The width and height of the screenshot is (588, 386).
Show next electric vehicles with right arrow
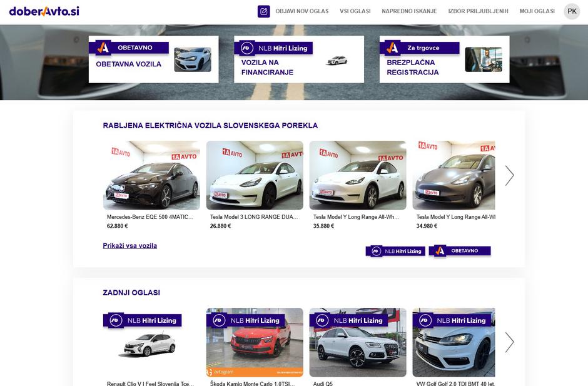coord(509,175)
